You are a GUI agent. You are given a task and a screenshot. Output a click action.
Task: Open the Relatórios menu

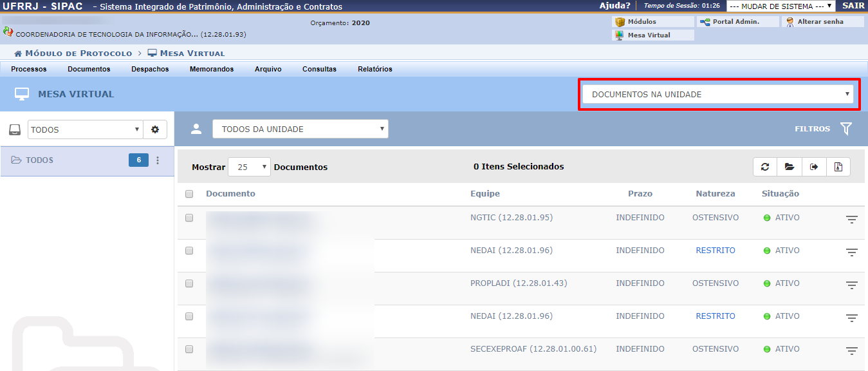[374, 69]
